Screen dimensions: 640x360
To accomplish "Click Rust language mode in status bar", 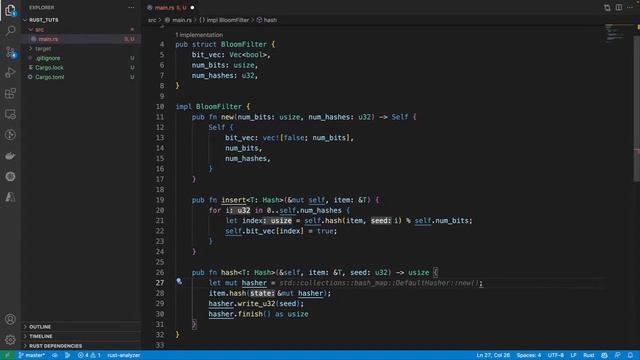I will tap(589, 355).
